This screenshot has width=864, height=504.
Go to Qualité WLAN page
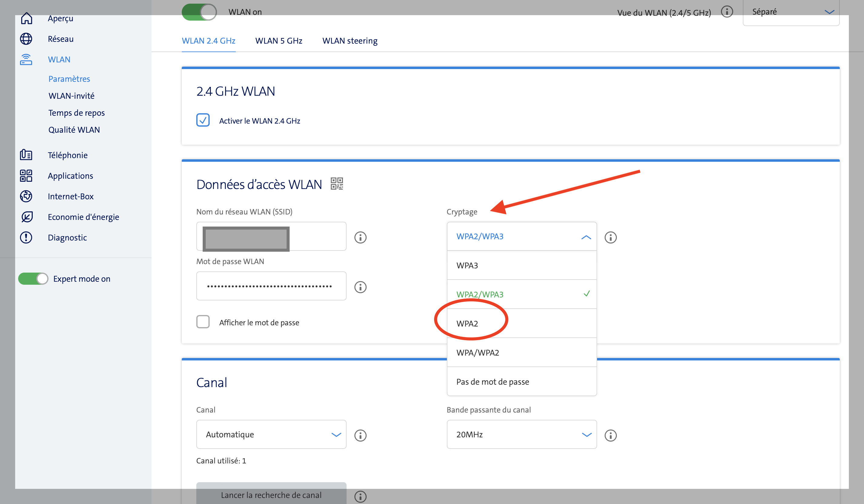74,130
